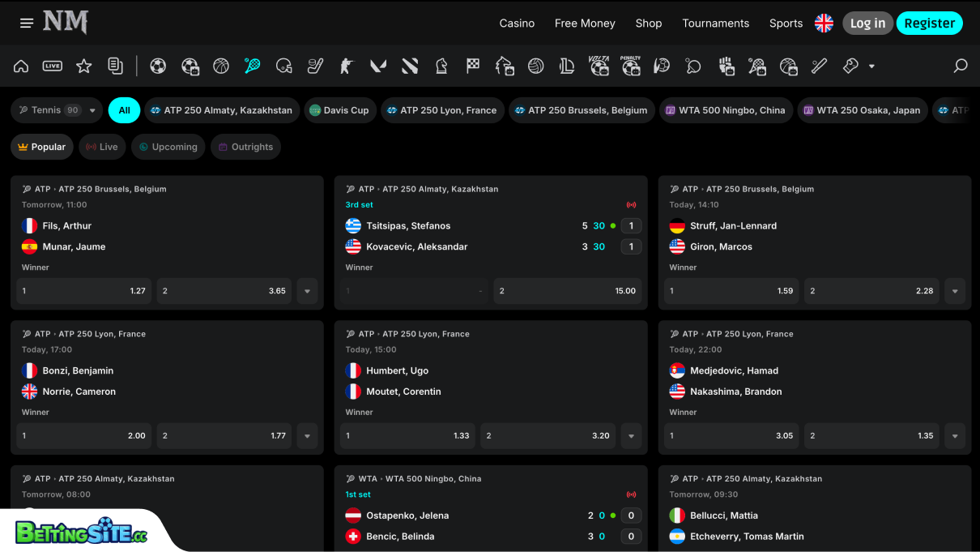Select the checkered racing flag icon
980x552 pixels.
pyautogui.click(x=473, y=66)
